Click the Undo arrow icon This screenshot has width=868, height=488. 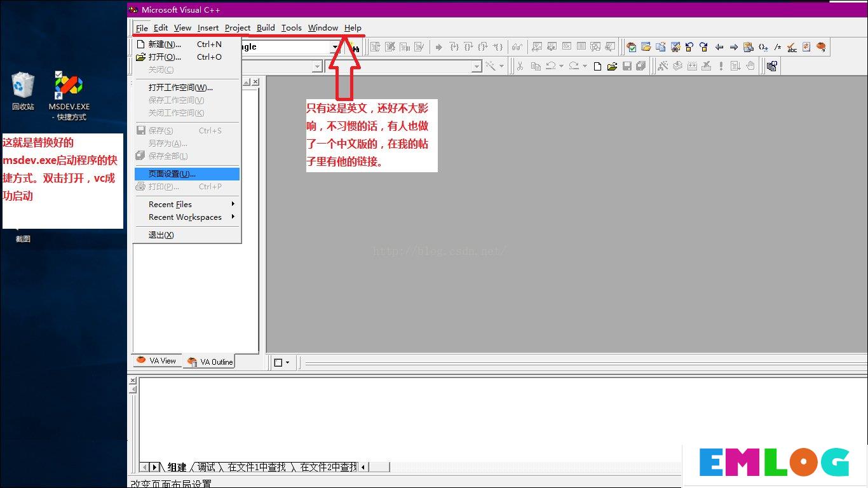point(551,66)
